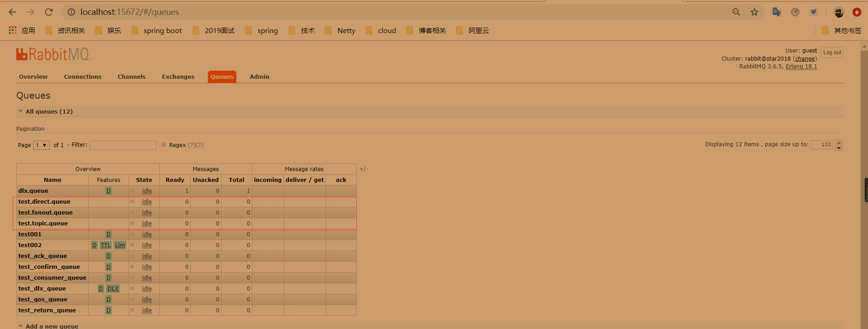868x329 pixels.
Task: Open the 2019面试 bookmark folder
Action: (214, 30)
